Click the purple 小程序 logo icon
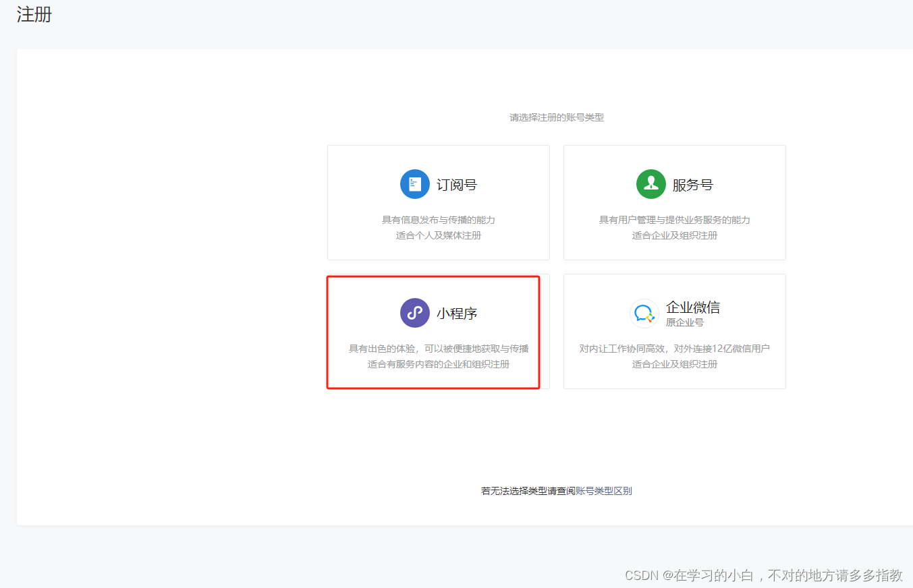This screenshot has height=588, width=913. tap(415, 313)
